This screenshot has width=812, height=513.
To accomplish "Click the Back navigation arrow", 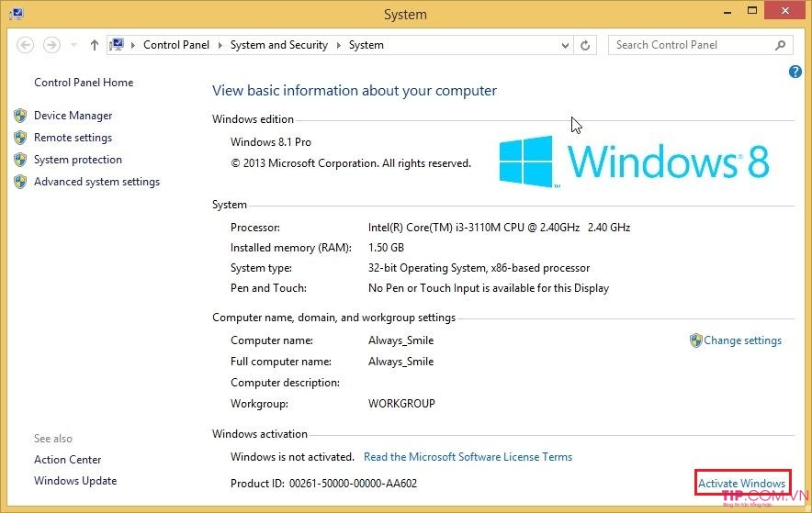I will (x=26, y=45).
